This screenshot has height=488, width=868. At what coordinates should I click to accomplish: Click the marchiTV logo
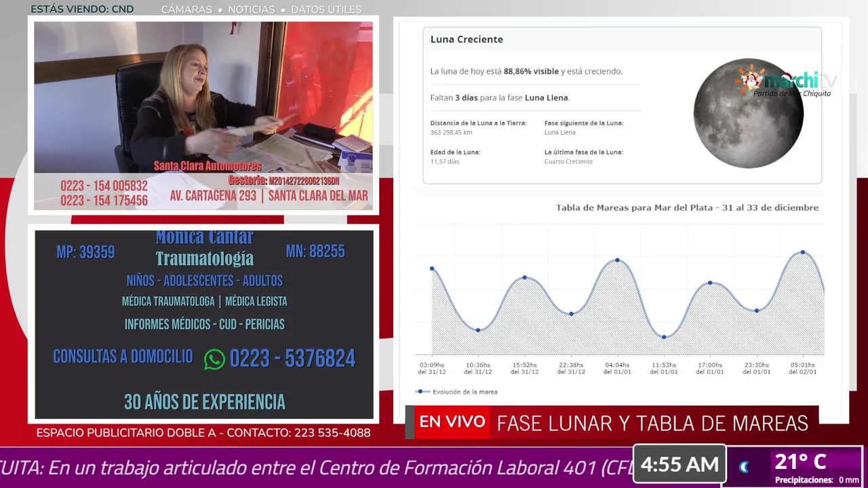788,82
